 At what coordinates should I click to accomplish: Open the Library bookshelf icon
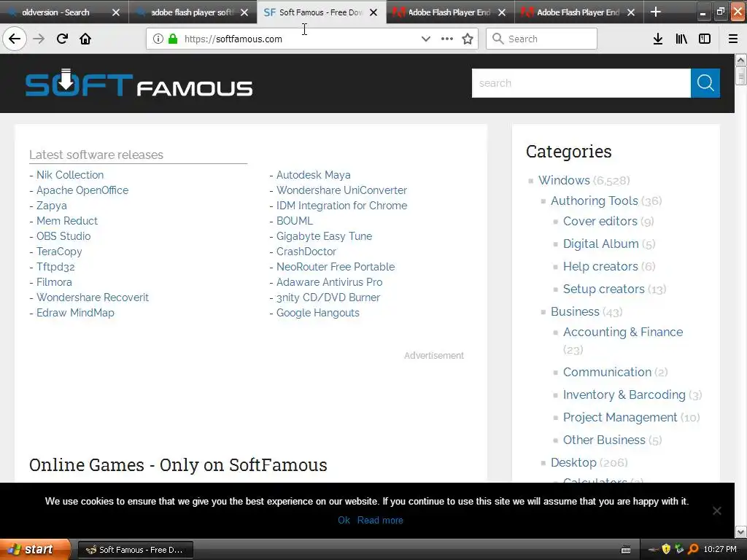pos(681,39)
